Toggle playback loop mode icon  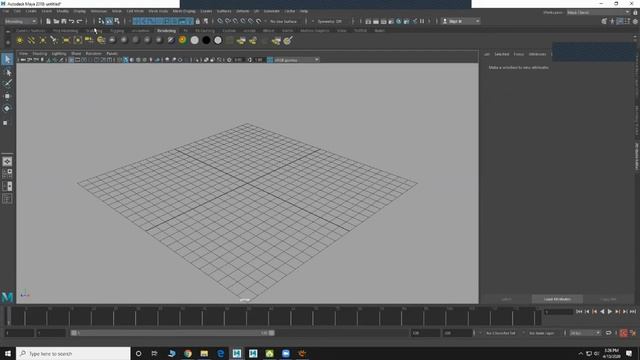pos(608,333)
